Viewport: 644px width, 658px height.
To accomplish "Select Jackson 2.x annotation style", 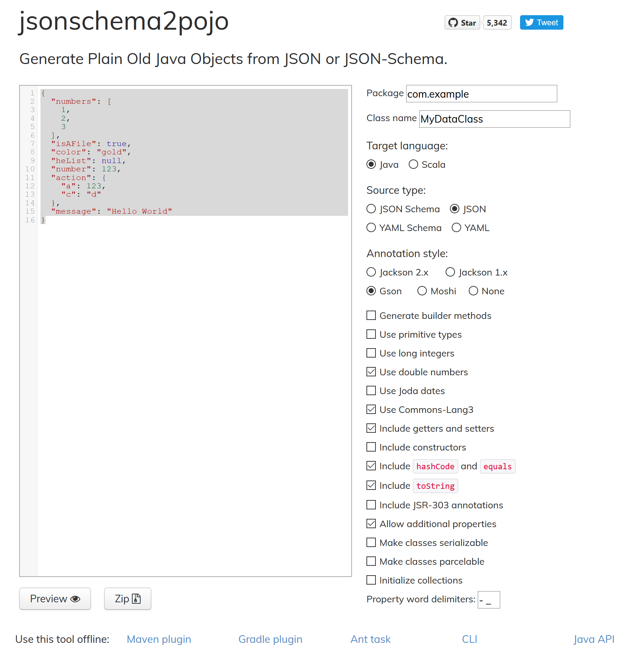I will (371, 272).
